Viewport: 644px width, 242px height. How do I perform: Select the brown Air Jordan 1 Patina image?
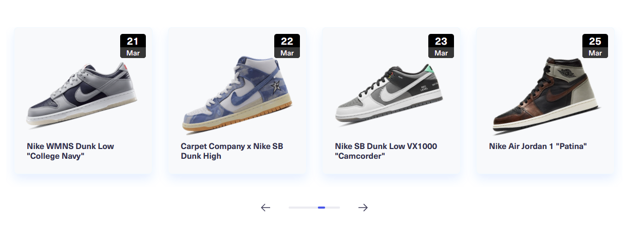[x=544, y=94]
